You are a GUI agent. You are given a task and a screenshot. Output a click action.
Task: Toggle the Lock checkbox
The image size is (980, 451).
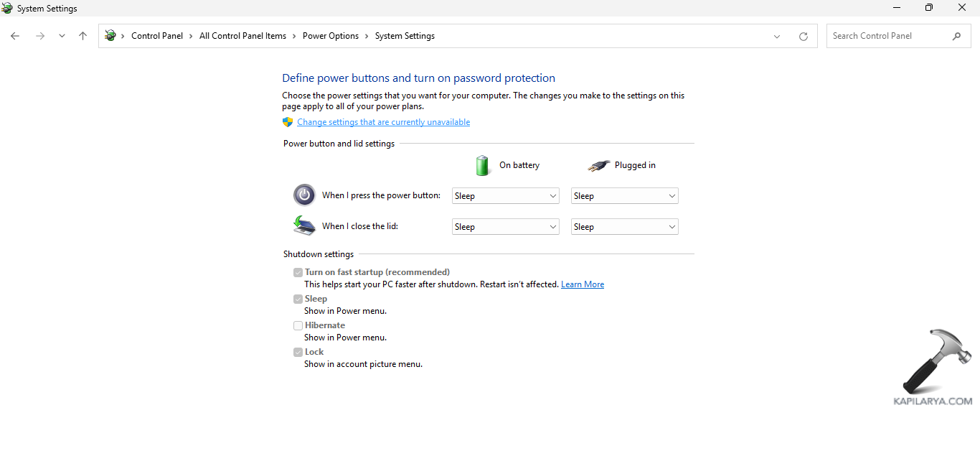pos(298,351)
